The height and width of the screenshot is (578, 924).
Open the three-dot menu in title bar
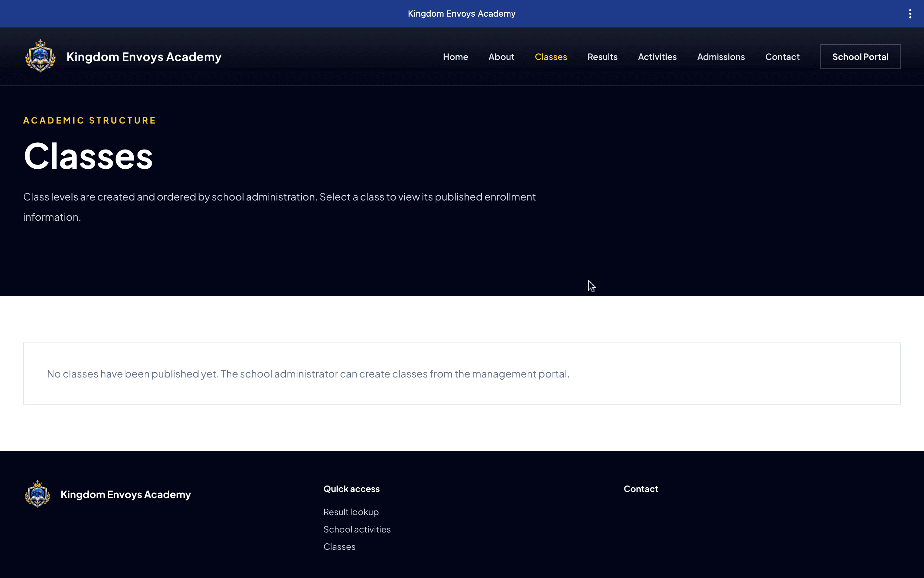point(910,14)
